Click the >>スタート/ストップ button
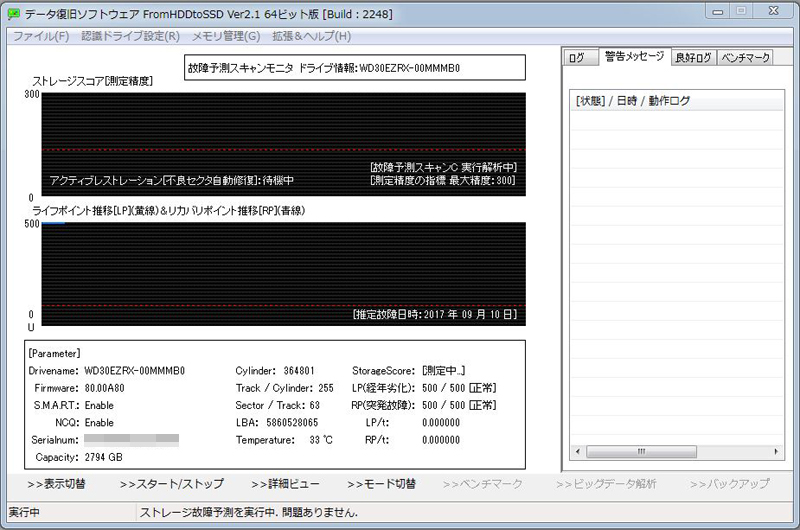Image resolution: width=800 pixels, height=530 pixels. pyautogui.click(x=172, y=484)
